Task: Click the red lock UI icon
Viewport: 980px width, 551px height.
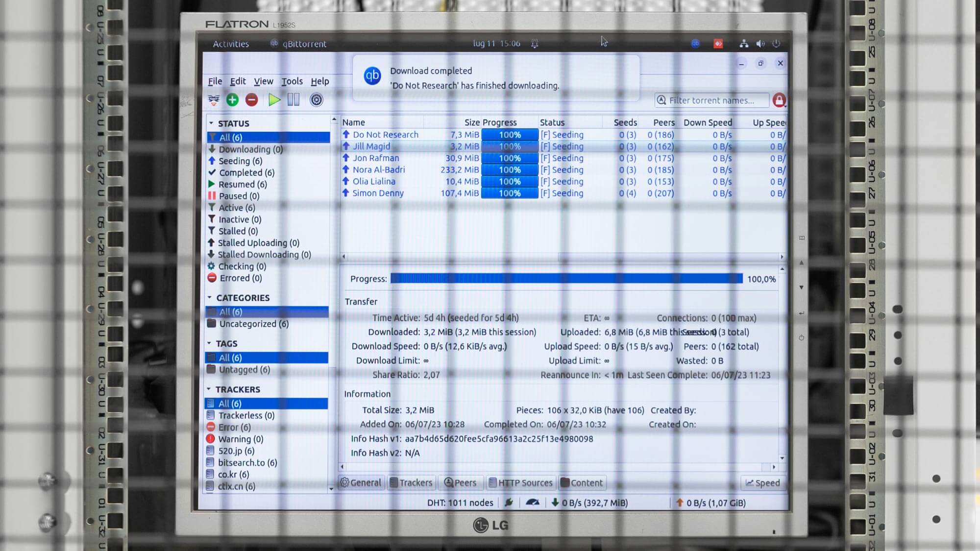Action: click(779, 100)
